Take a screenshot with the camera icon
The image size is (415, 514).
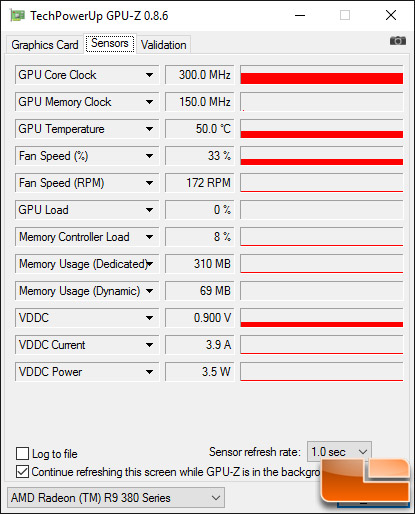point(398,41)
